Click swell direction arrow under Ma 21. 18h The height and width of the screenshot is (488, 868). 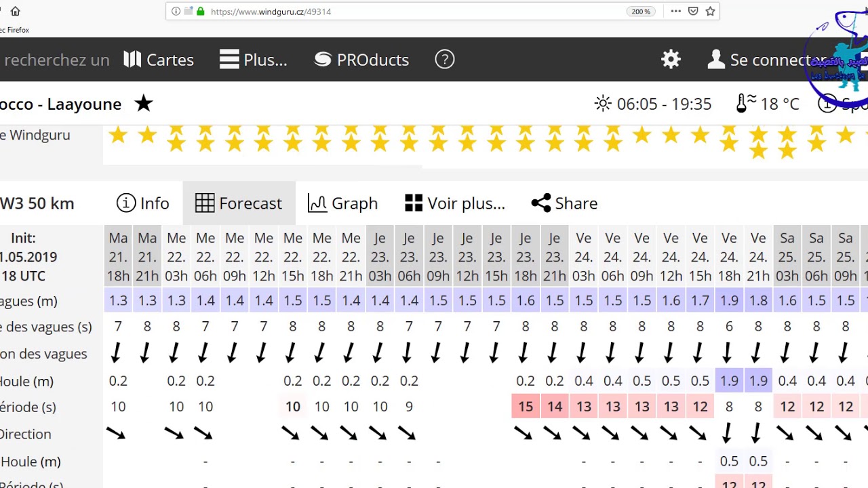coord(117,434)
